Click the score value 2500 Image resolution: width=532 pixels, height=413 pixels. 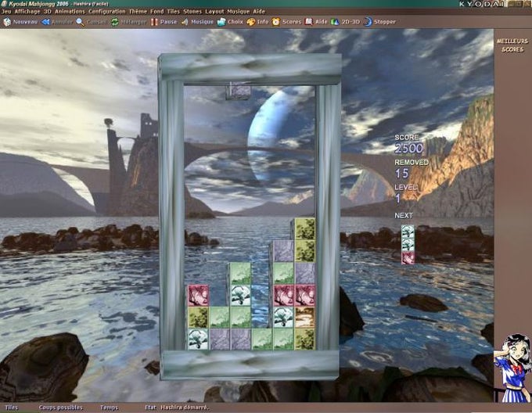coord(409,148)
